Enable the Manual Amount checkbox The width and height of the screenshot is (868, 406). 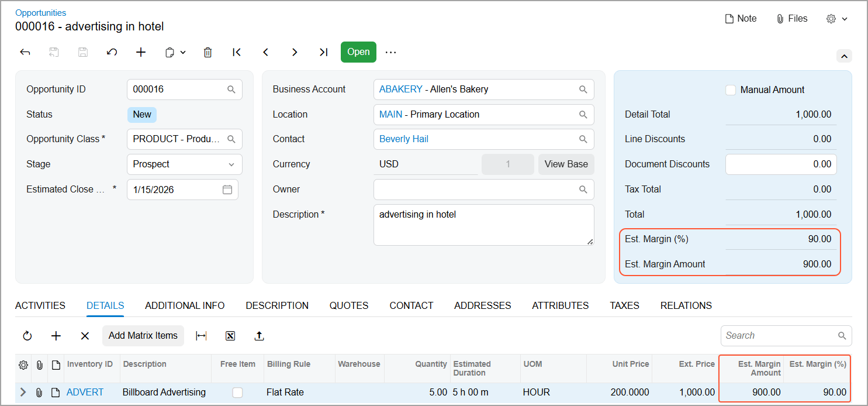coord(731,90)
